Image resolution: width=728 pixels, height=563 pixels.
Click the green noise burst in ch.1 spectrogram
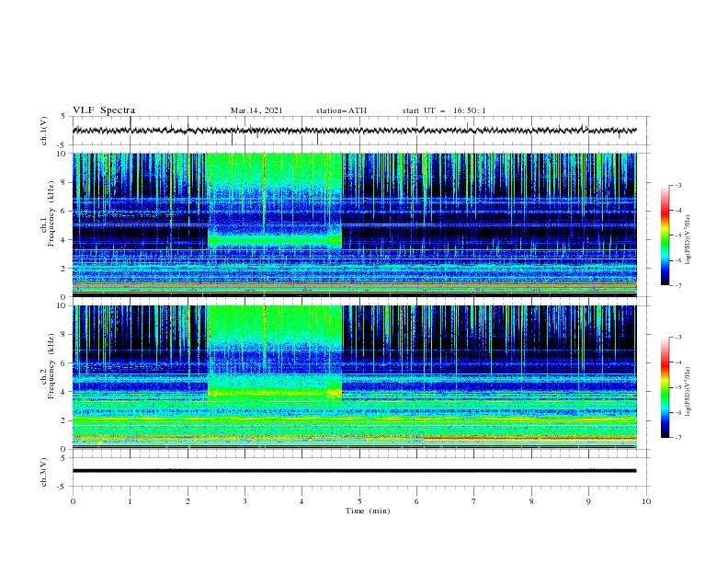[x=275, y=200]
